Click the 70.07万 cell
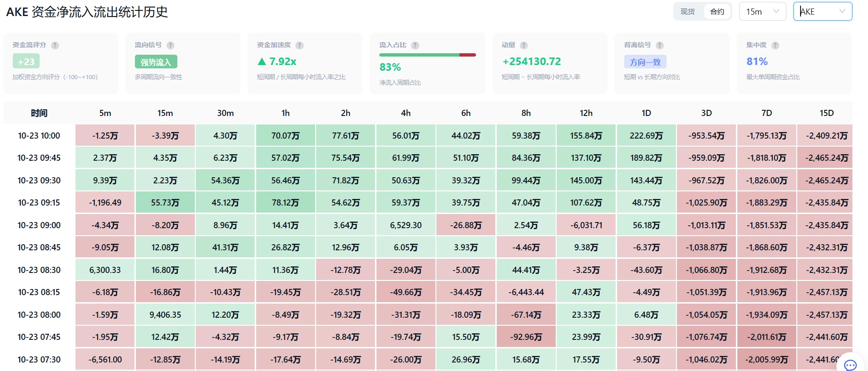The height and width of the screenshot is (371, 868). tap(285, 136)
